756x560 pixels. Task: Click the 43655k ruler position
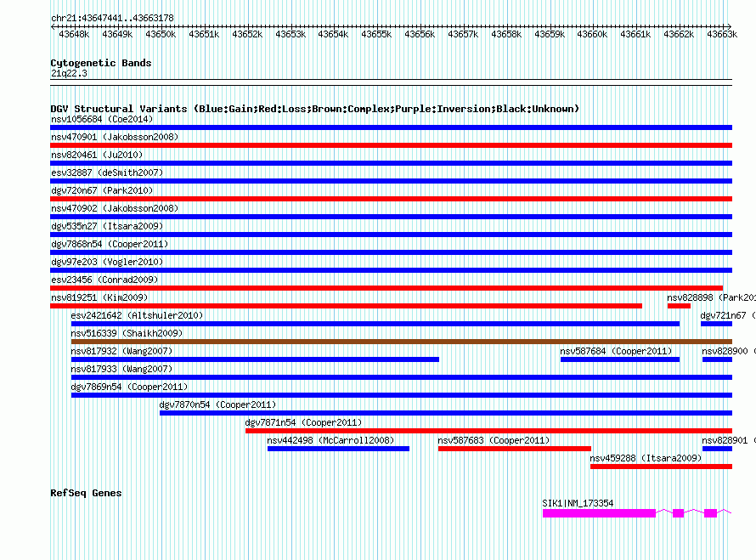pos(376,34)
